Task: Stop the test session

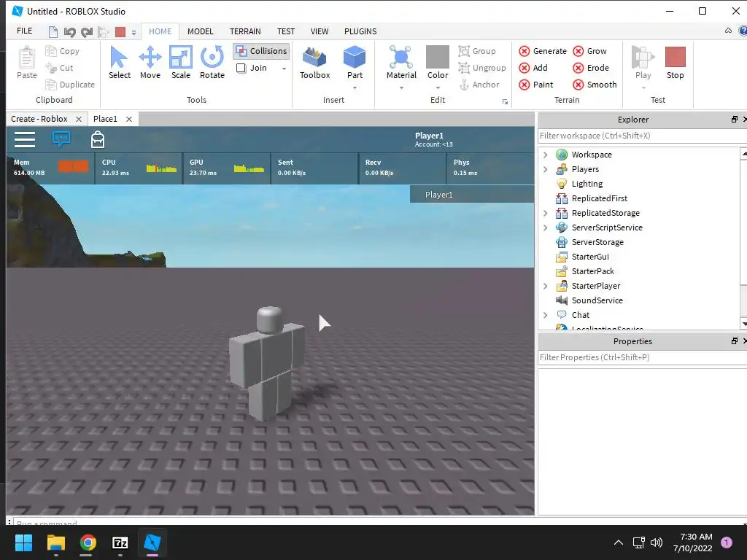Action: 675,63
